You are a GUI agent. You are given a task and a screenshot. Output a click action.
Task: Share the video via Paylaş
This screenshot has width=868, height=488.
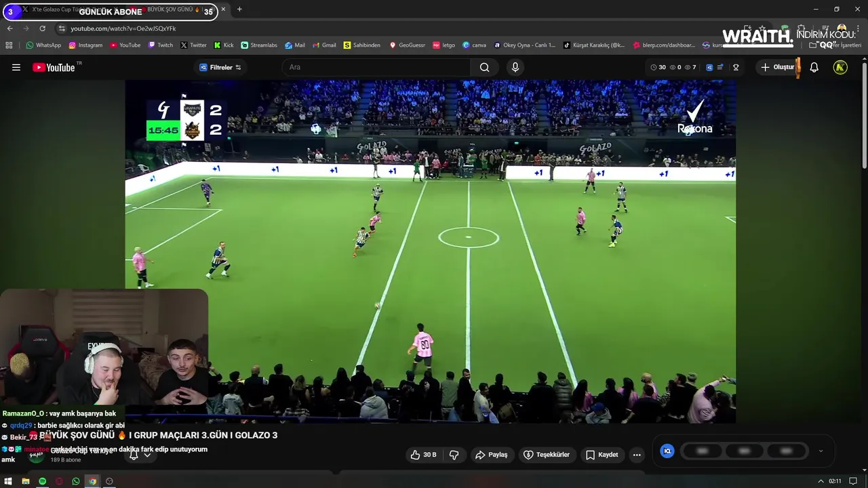pyautogui.click(x=492, y=455)
